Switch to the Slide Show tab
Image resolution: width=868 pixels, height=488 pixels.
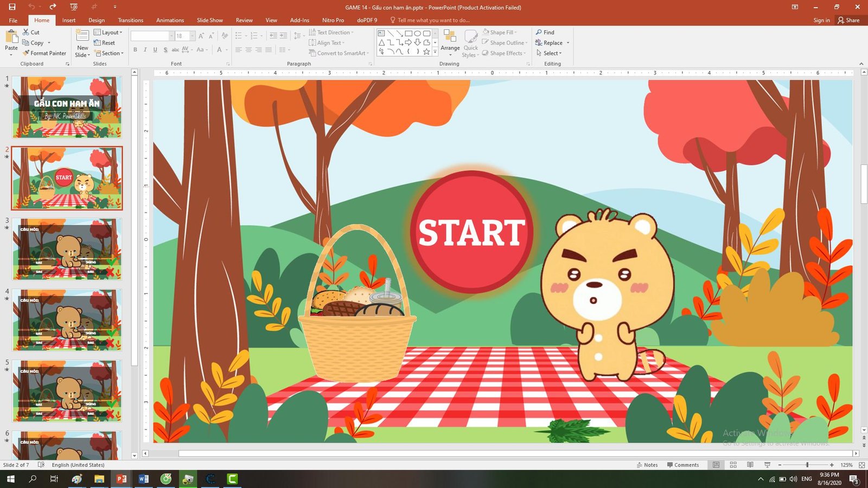(209, 20)
